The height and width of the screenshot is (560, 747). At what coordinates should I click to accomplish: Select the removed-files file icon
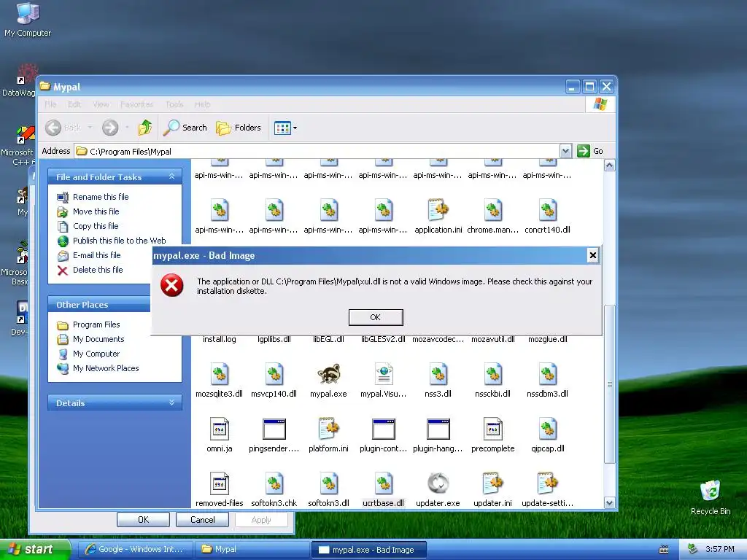(219, 484)
